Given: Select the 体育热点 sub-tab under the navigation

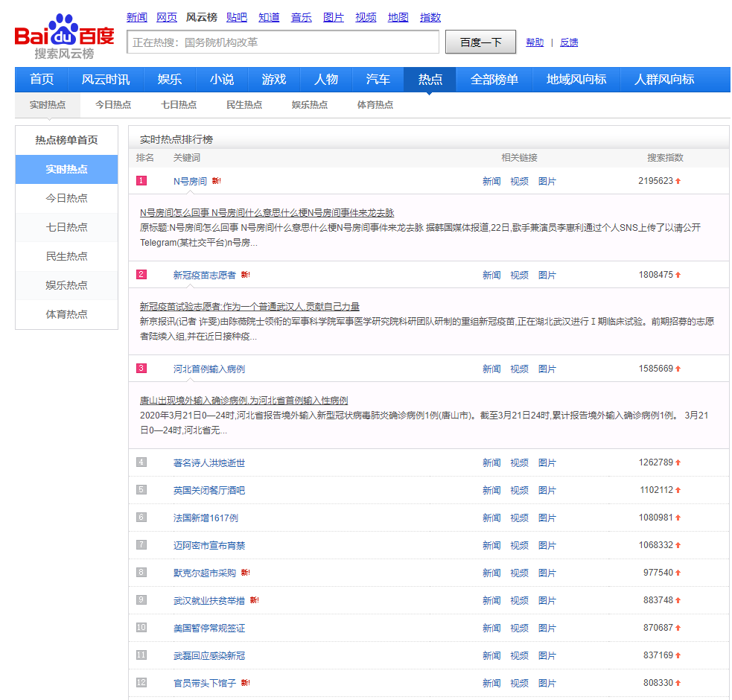Looking at the screenshot, I should (x=375, y=104).
